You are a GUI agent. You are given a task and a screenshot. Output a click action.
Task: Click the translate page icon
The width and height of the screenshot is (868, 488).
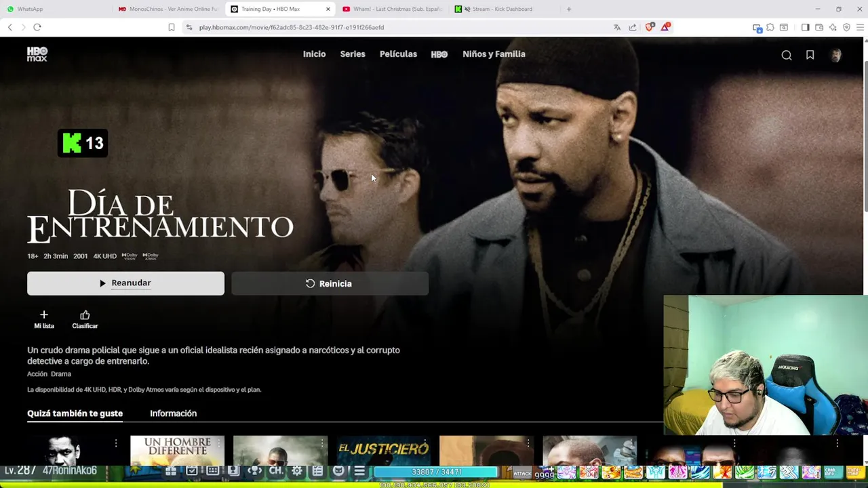point(617,27)
